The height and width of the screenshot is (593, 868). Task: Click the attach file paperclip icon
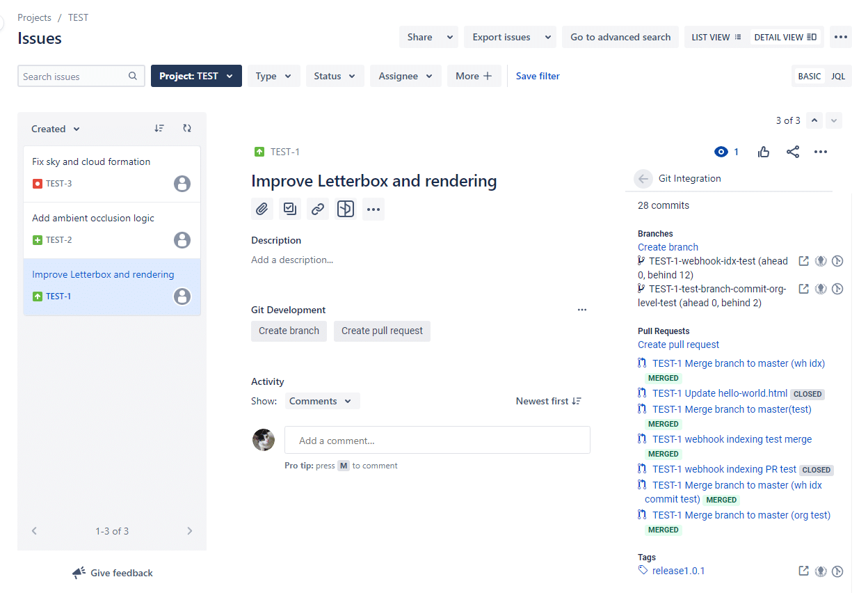262,209
